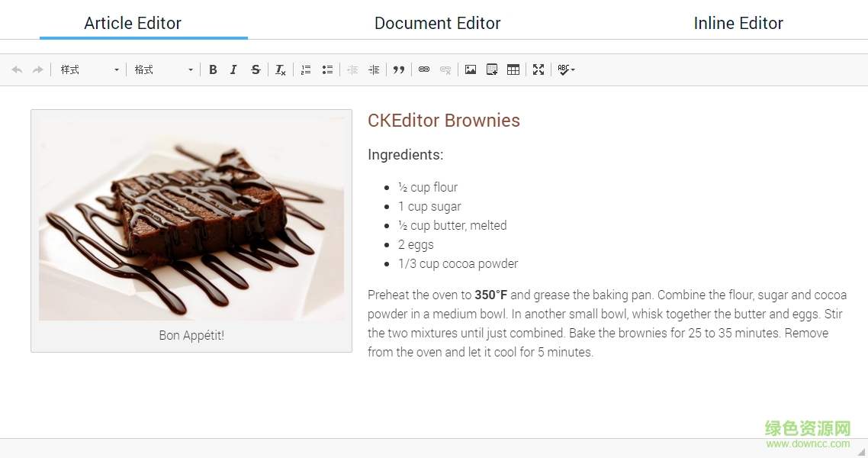Open the spell checker menu

(x=566, y=69)
